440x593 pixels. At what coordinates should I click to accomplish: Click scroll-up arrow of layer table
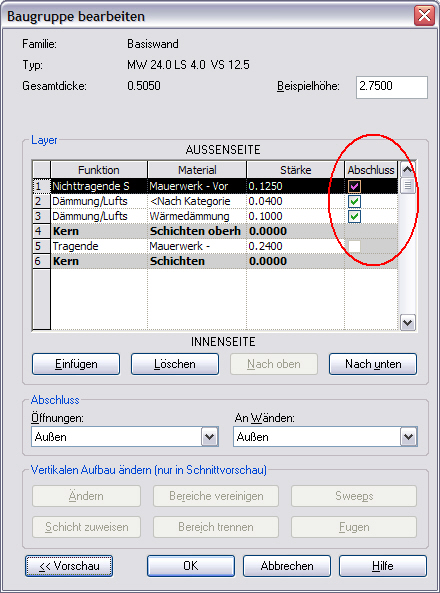click(407, 170)
